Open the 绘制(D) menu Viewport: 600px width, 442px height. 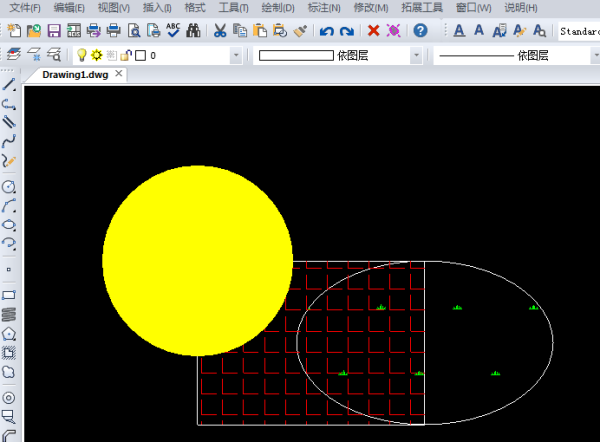[278, 8]
